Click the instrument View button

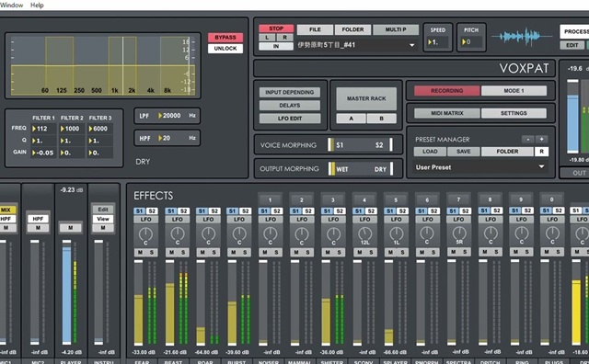point(103,219)
